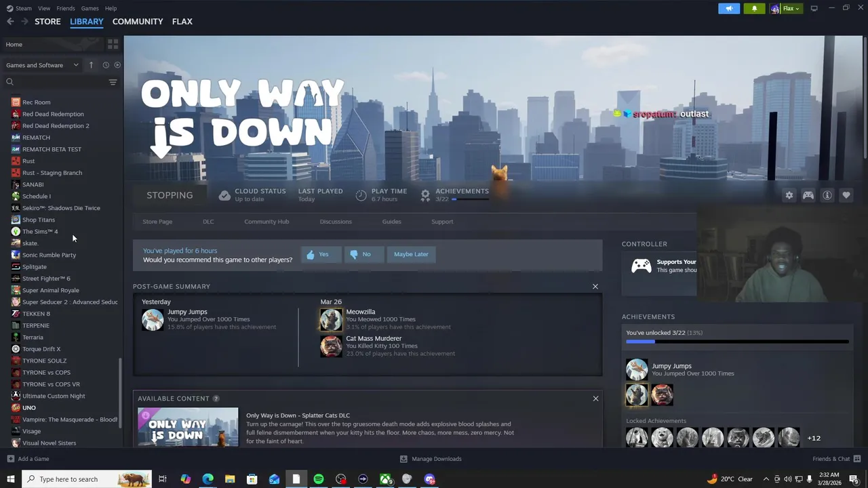Choose No thumbs down recommendation
Viewport: 868px width, 488px height.
(x=363, y=254)
